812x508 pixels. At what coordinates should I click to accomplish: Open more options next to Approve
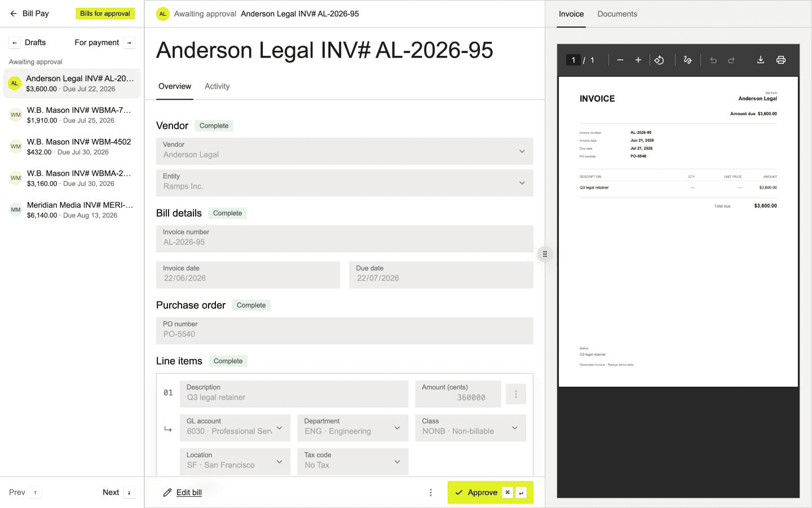431,493
